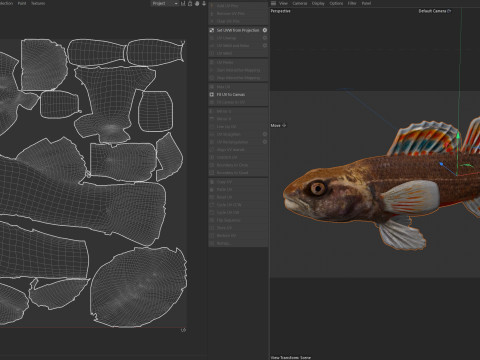Screen dimensions: 480x360
Task: Open UV Rectangularize options gear
Action: (265, 142)
